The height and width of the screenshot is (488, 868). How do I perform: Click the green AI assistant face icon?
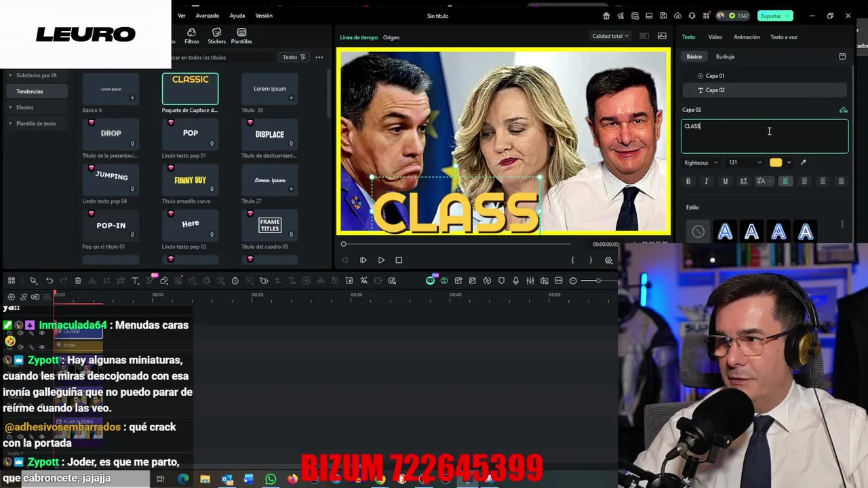click(x=430, y=281)
